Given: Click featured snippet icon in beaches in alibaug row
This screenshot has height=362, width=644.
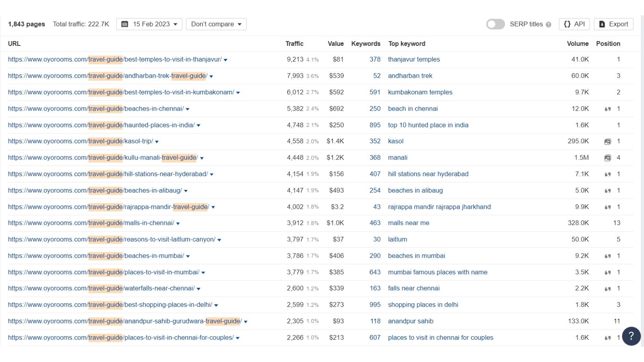Looking at the screenshot, I should point(608,191).
